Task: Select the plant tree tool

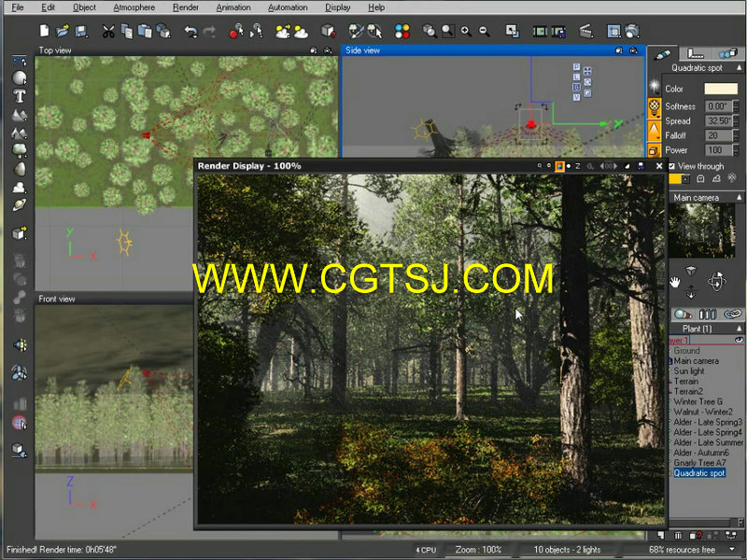Action: coord(20,150)
